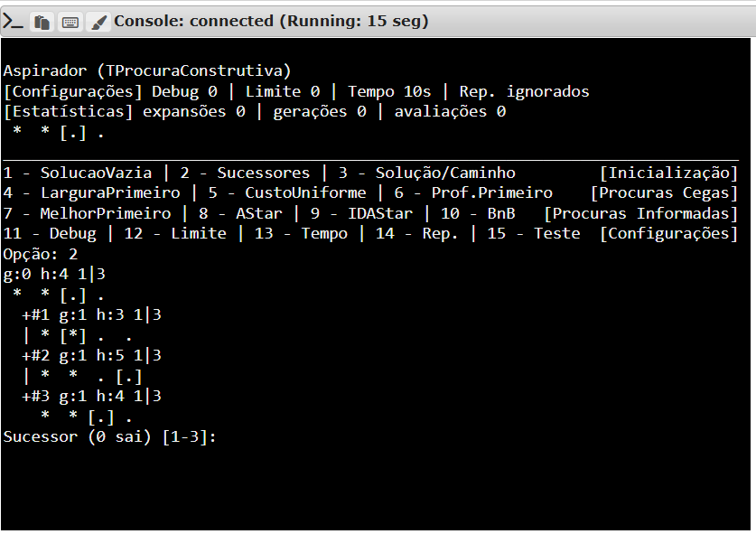Click the "[Estatísticas]" label text
The height and width of the screenshot is (534, 756).
68,112
